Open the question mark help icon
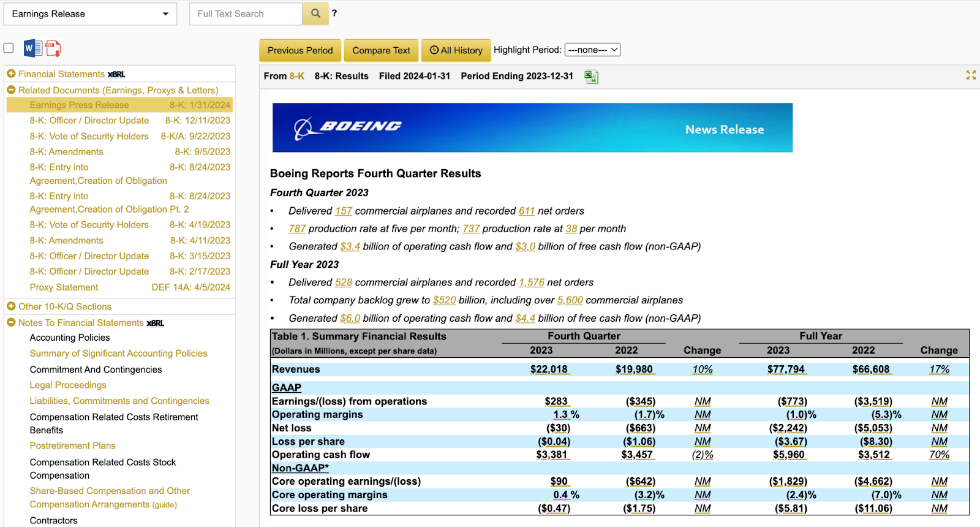980x527 pixels. (334, 13)
